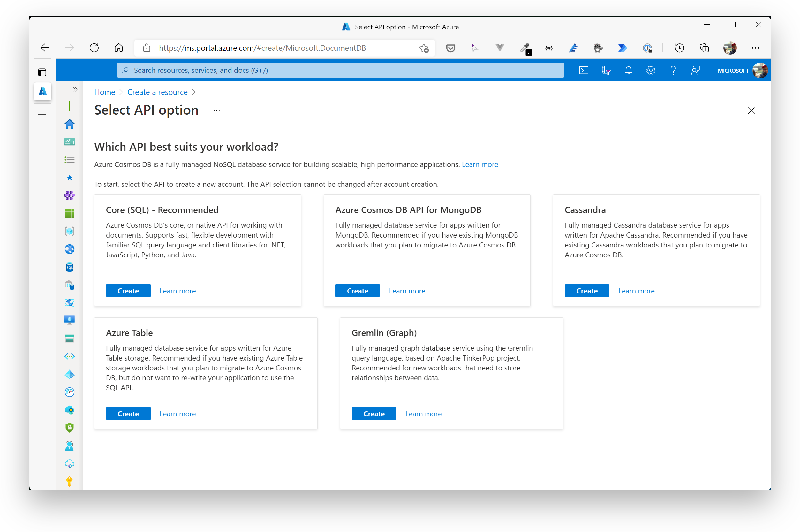Image resolution: width=800 pixels, height=532 pixels.
Task: Open Resource groups cube icon
Action: pyautogui.click(x=70, y=231)
